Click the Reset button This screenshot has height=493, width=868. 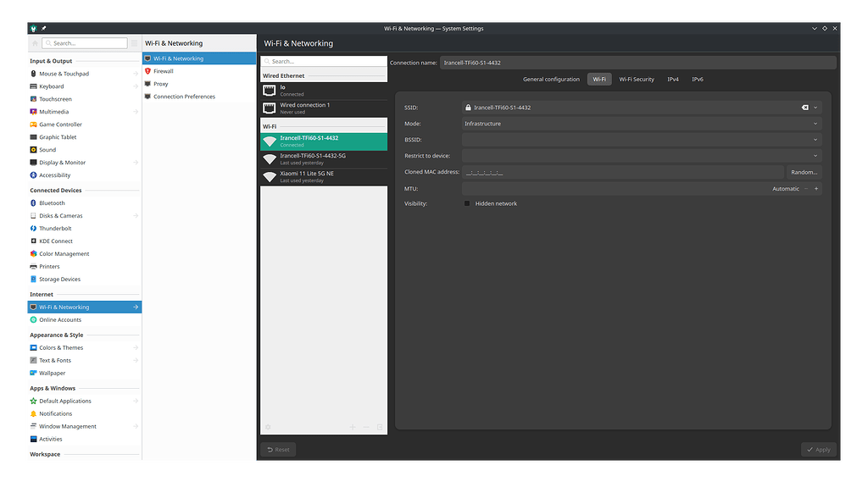[278, 449]
